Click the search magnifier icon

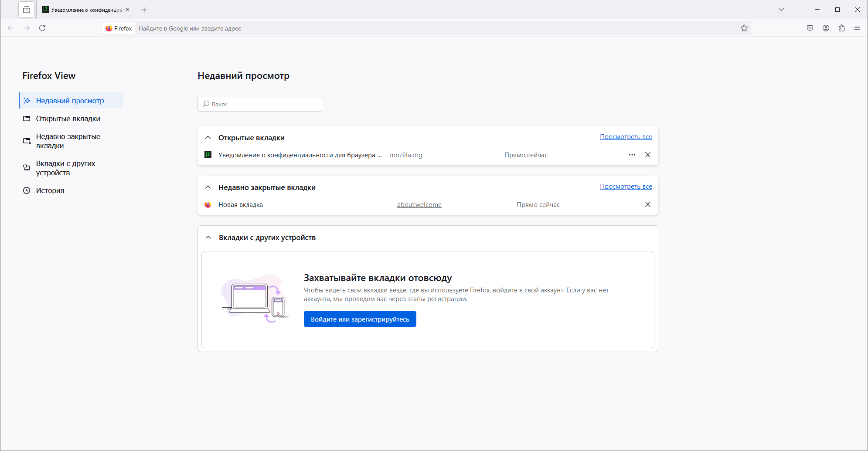pos(206,104)
